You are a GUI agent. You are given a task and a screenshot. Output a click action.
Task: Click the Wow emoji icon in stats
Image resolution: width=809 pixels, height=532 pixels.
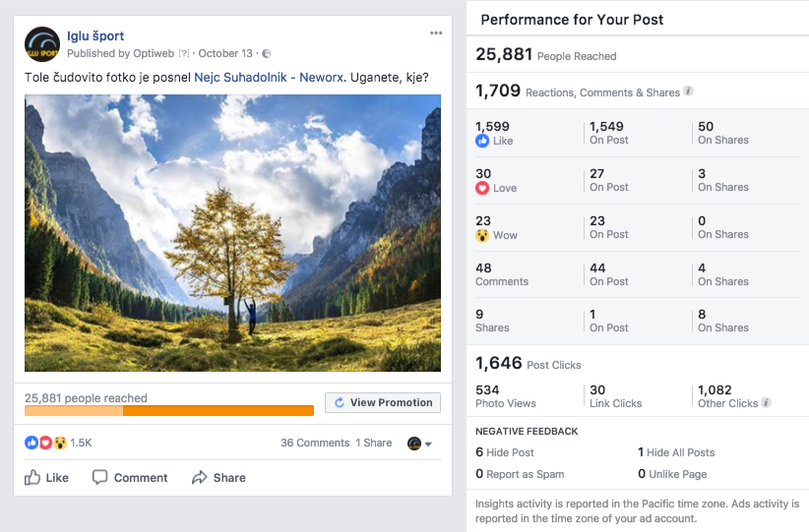(482, 235)
